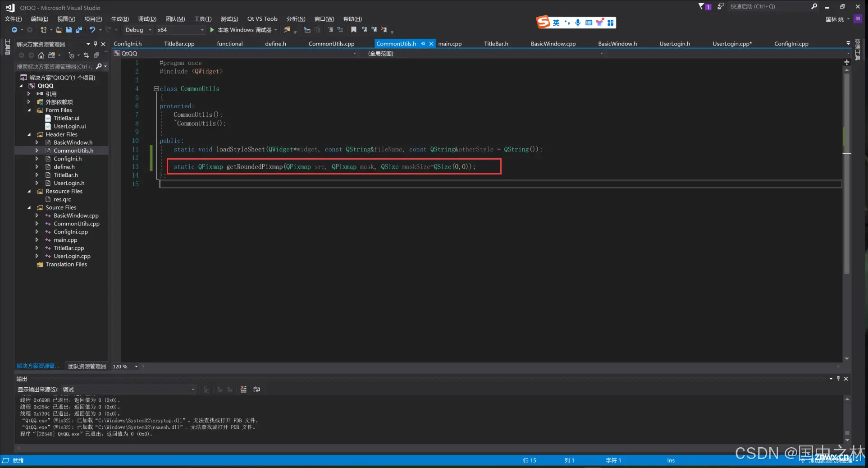Switch to the main.cpp tab
Screen dimensions: 868x468
[450, 44]
